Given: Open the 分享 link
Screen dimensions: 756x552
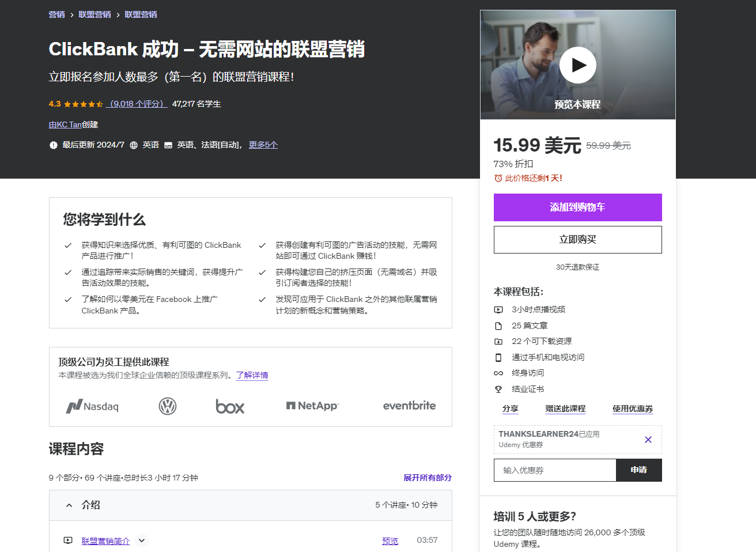Looking at the screenshot, I should pos(510,409).
